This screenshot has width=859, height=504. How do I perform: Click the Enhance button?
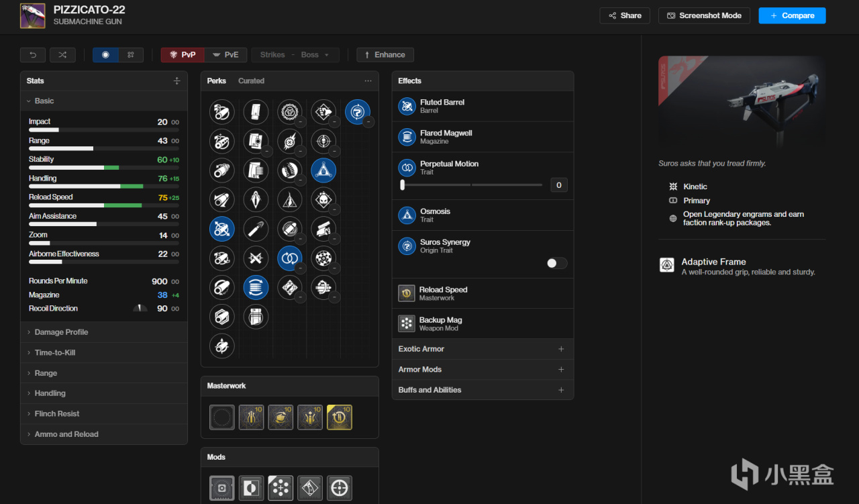385,55
